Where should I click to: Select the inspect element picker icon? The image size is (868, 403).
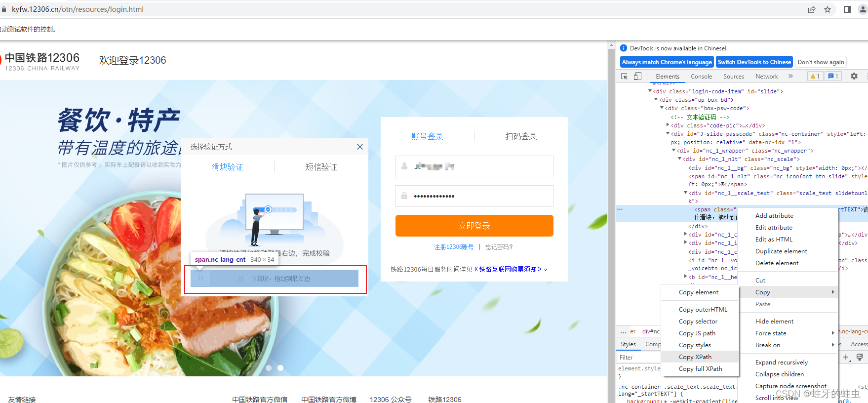tap(625, 76)
